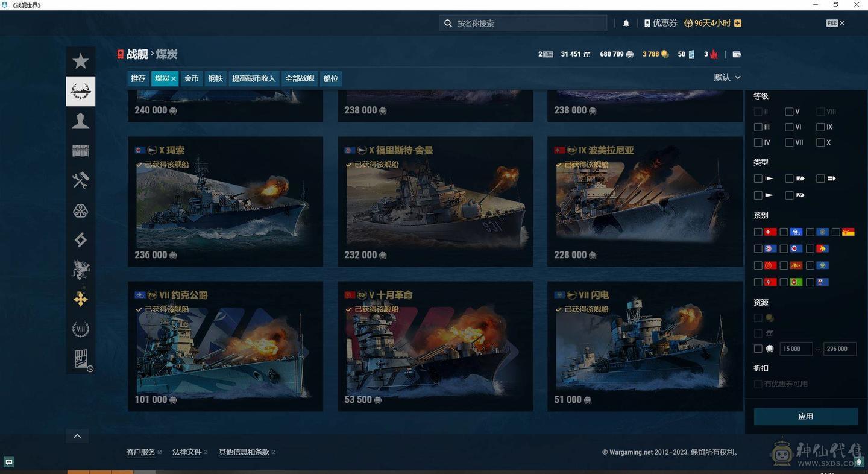This screenshot has width=868, height=474.
Task: Switch to the 船位 tab
Action: (331, 78)
